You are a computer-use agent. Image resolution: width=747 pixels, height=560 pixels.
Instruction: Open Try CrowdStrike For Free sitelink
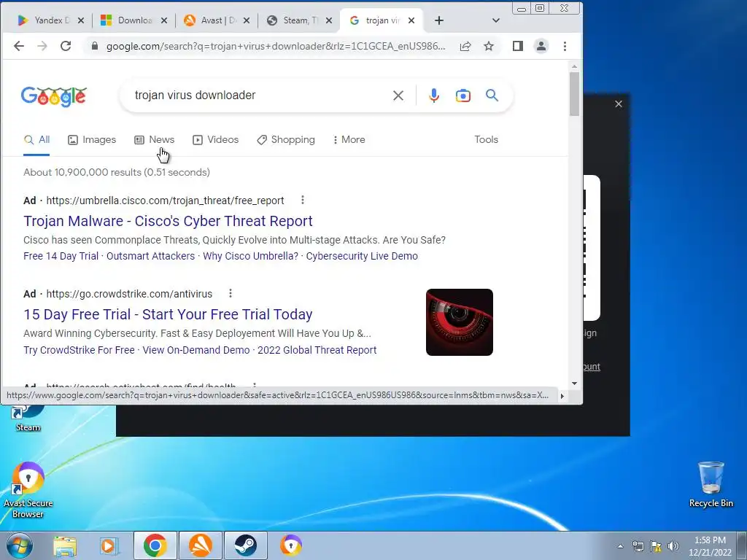(79, 350)
